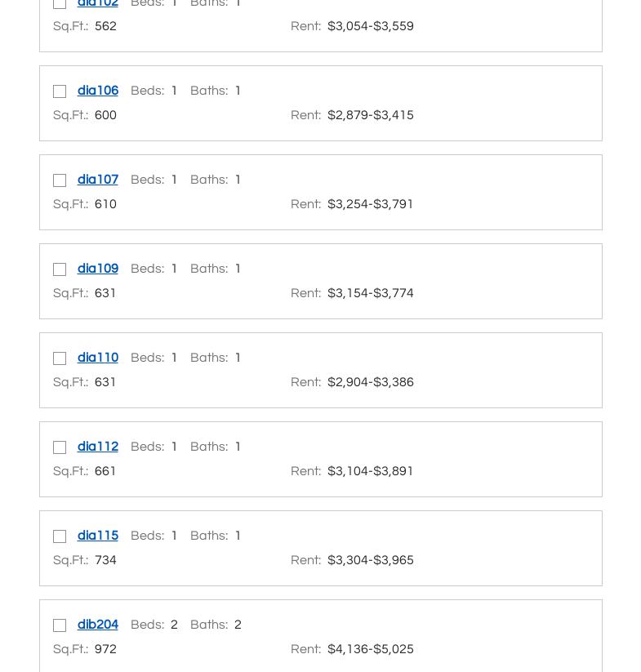Open the dib204 unit link
The width and height of the screenshot is (641, 672).
[98, 625]
